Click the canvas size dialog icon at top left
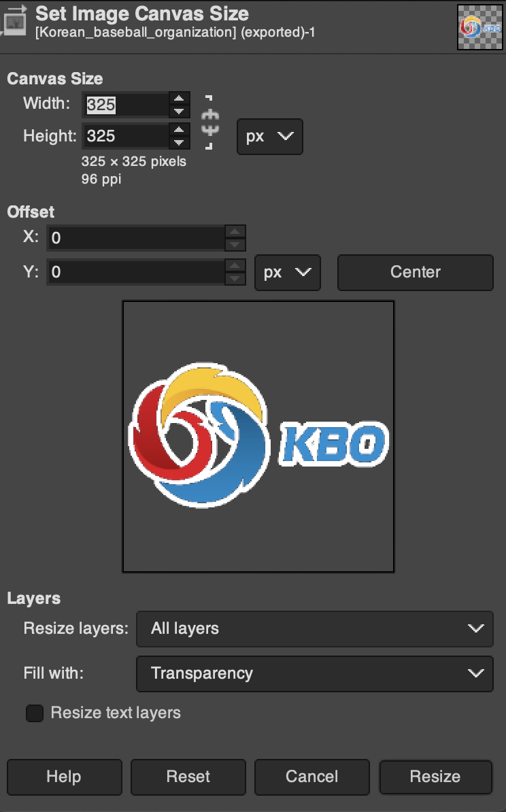This screenshot has width=506, height=812. tap(14, 21)
